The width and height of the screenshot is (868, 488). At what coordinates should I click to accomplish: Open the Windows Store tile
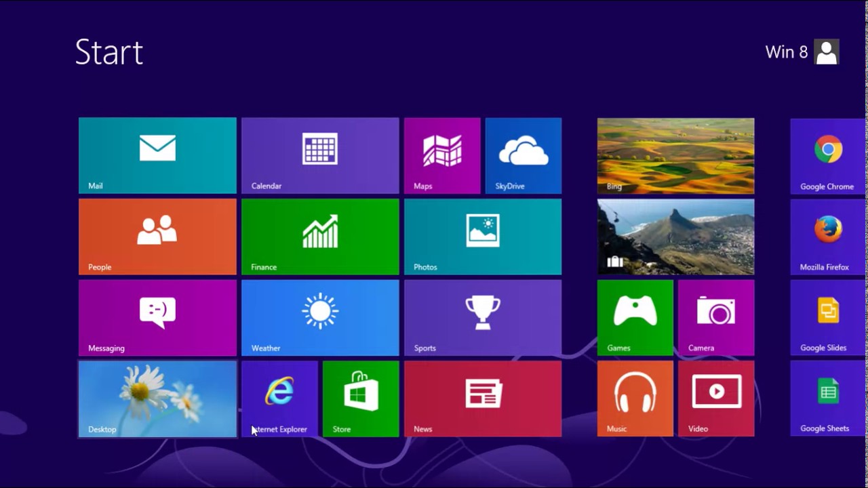point(361,399)
